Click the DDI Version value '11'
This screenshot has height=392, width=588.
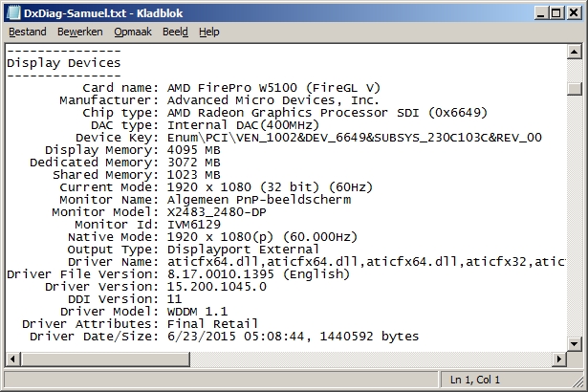pos(174,299)
